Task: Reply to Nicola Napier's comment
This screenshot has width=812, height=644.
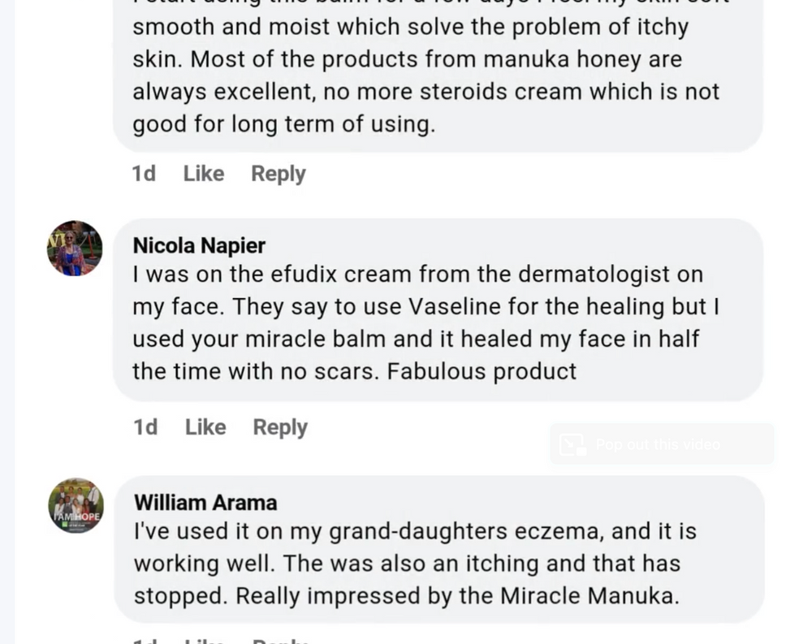Action: 280,427
